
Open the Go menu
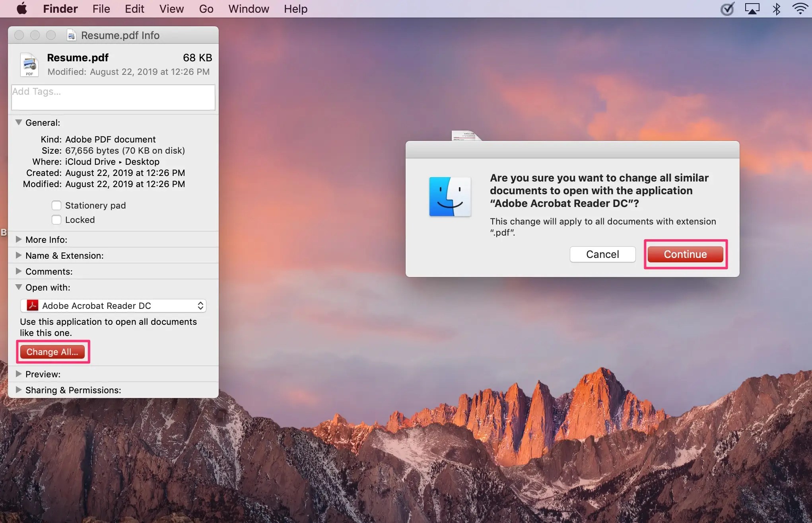[x=206, y=9]
